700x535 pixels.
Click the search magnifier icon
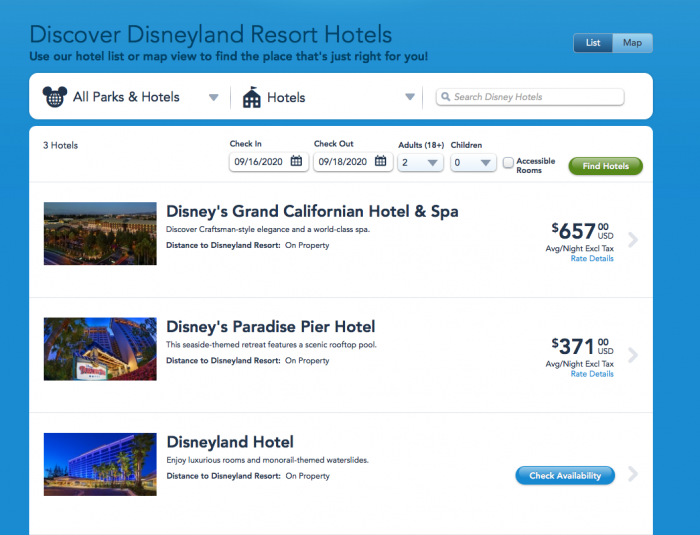tap(444, 97)
